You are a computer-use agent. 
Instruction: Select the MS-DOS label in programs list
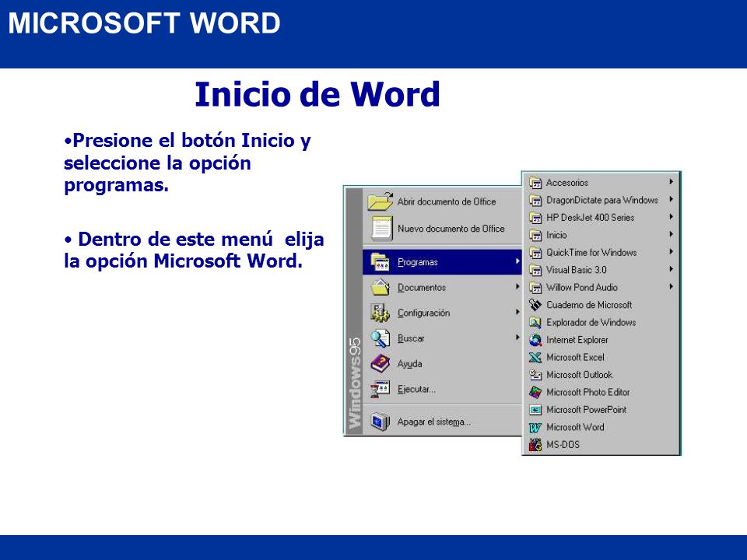[563, 445]
